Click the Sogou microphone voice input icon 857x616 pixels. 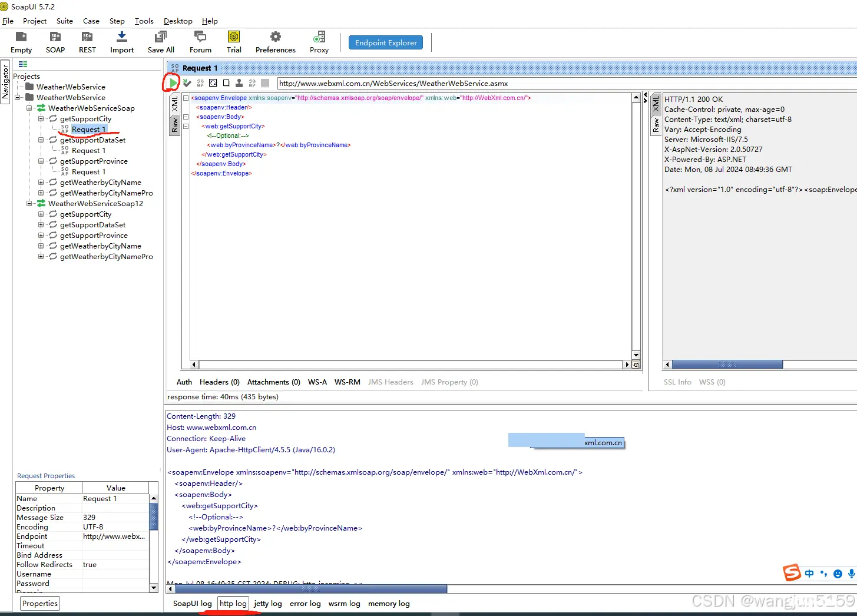(852, 573)
